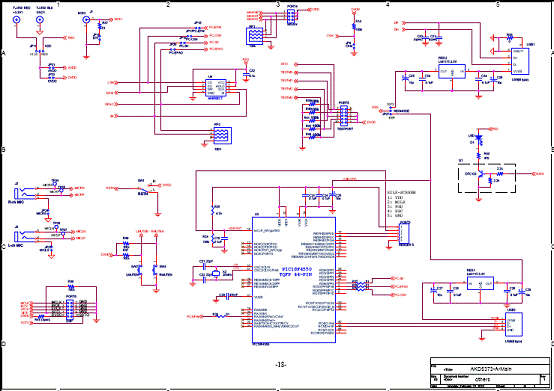Image resolution: width=554 pixels, height=391 pixels.
Task: Click the red TJ-563 banana jack connector
Action: [x=16, y=20]
